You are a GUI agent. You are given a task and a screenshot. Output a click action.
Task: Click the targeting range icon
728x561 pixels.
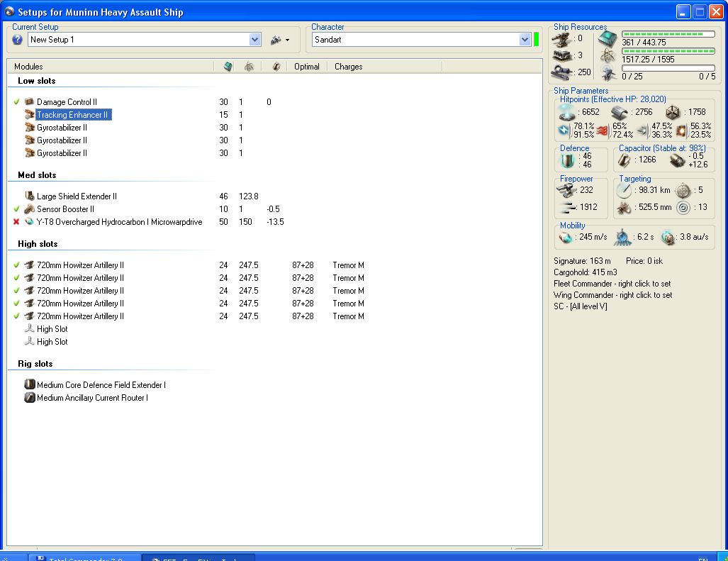click(x=624, y=190)
